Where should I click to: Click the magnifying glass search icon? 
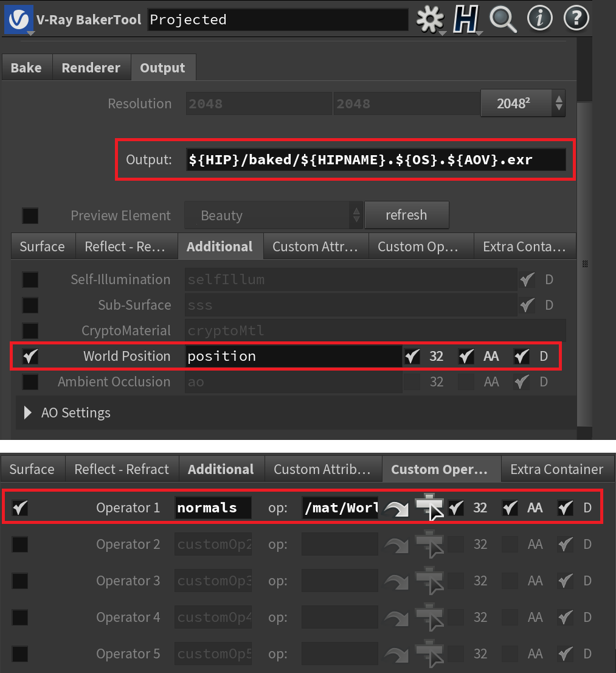[503, 19]
